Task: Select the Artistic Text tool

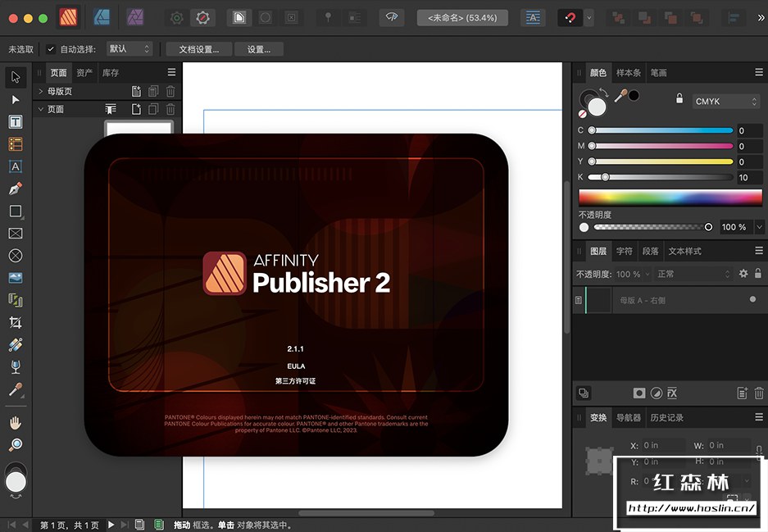Action: (15, 166)
